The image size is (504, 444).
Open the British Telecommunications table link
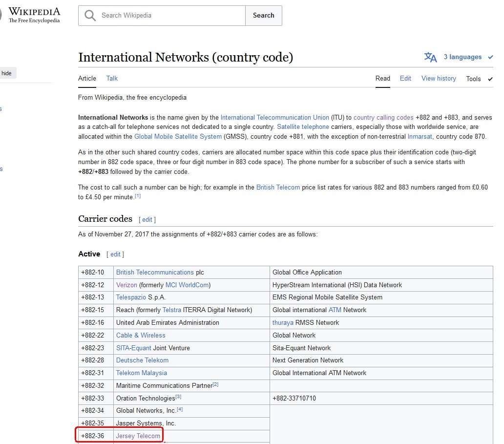click(x=155, y=273)
